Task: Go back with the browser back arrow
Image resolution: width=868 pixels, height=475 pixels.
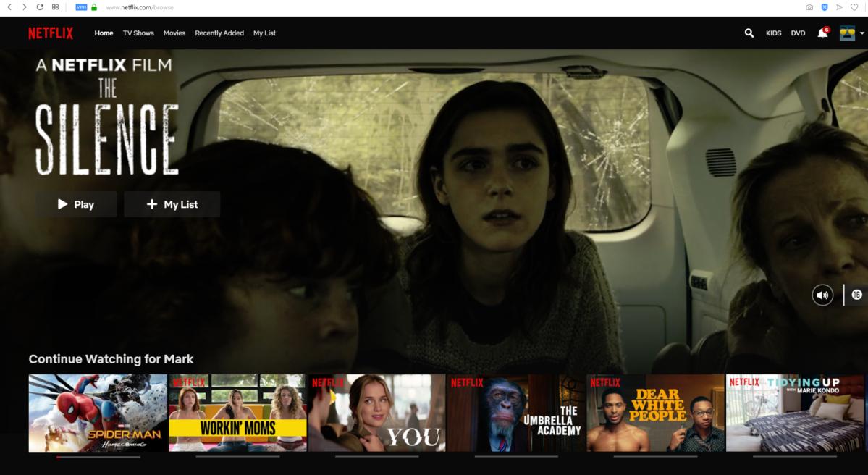Action: [x=9, y=7]
